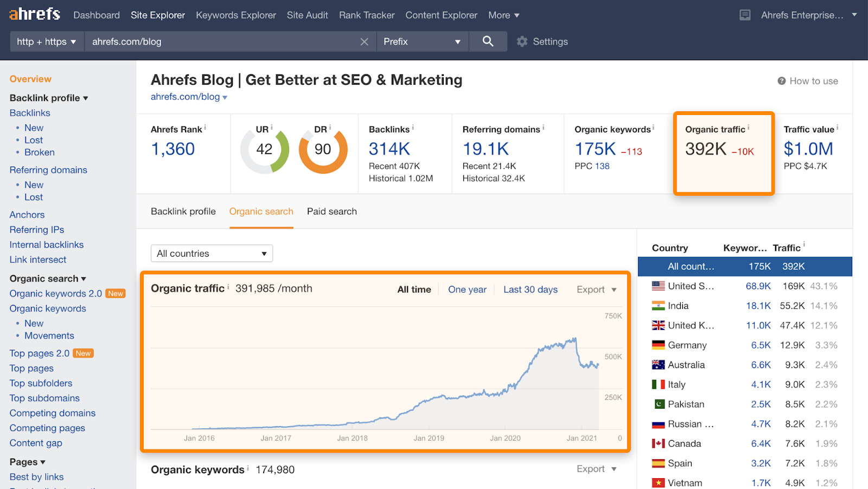Click the Ahrefs logo

pos(35,14)
